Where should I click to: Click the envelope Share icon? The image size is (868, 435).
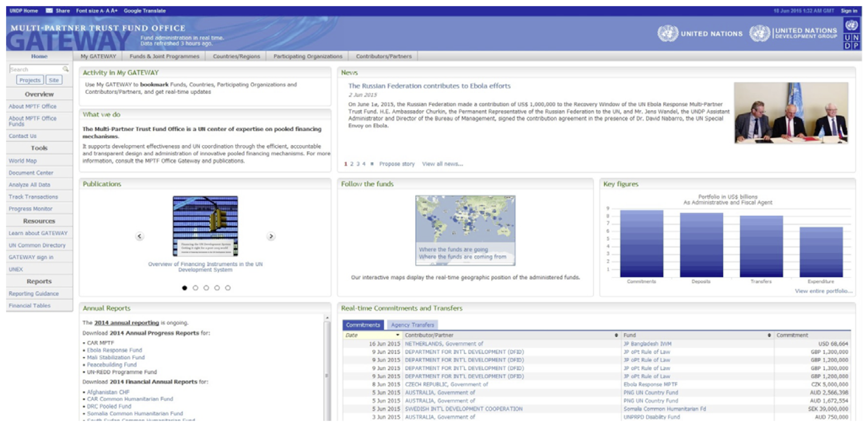click(x=49, y=10)
